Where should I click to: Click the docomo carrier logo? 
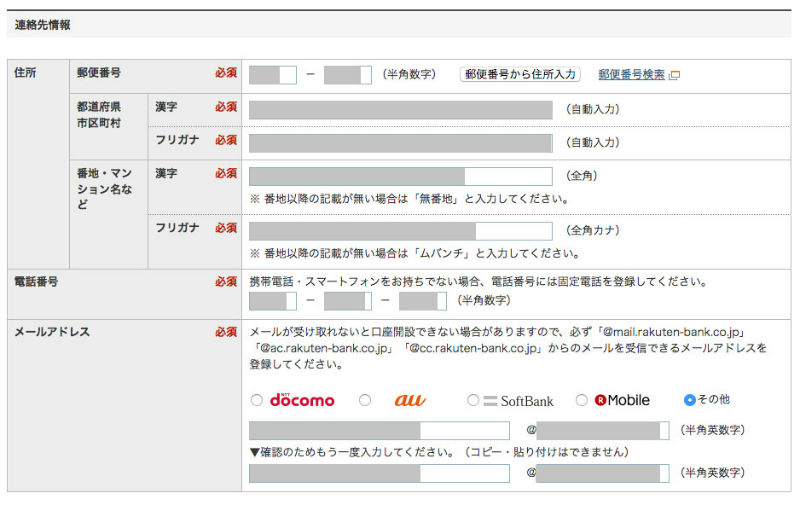pos(302,400)
